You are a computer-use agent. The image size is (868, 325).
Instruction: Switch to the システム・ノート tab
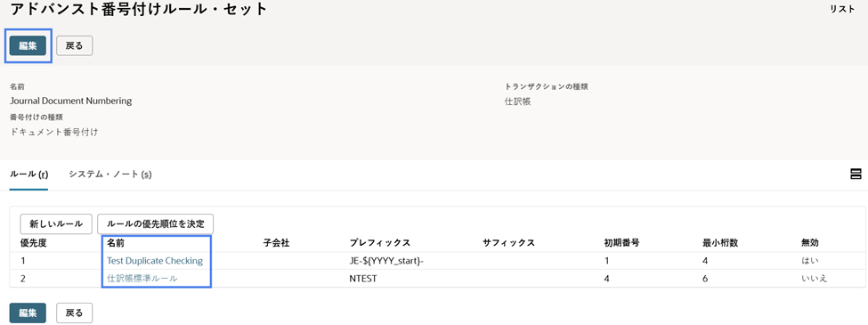coord(110,174)
